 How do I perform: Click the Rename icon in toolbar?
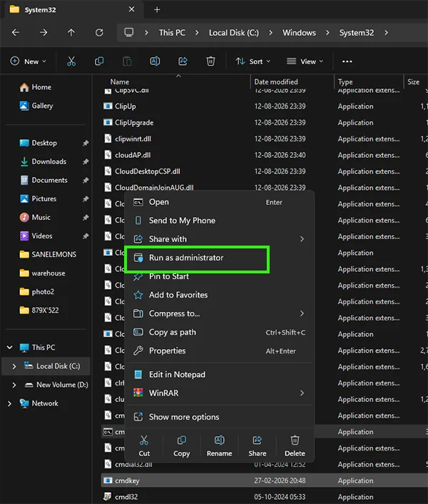[155, 61]
